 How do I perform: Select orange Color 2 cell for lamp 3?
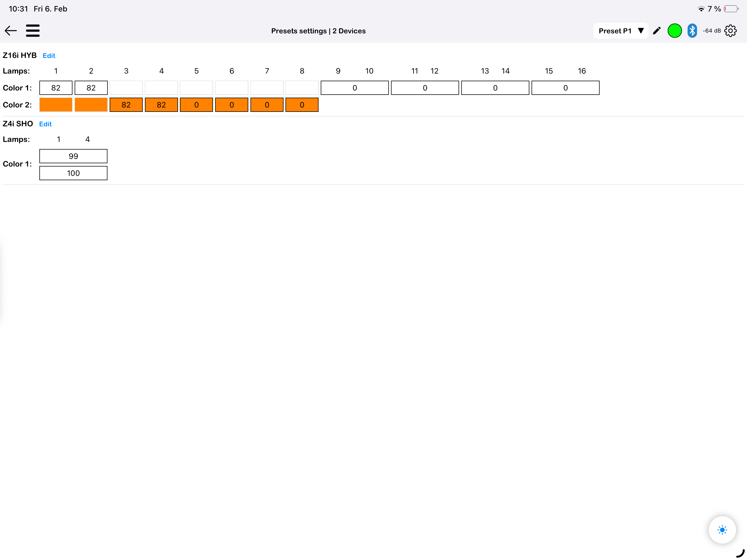point(126,105)
